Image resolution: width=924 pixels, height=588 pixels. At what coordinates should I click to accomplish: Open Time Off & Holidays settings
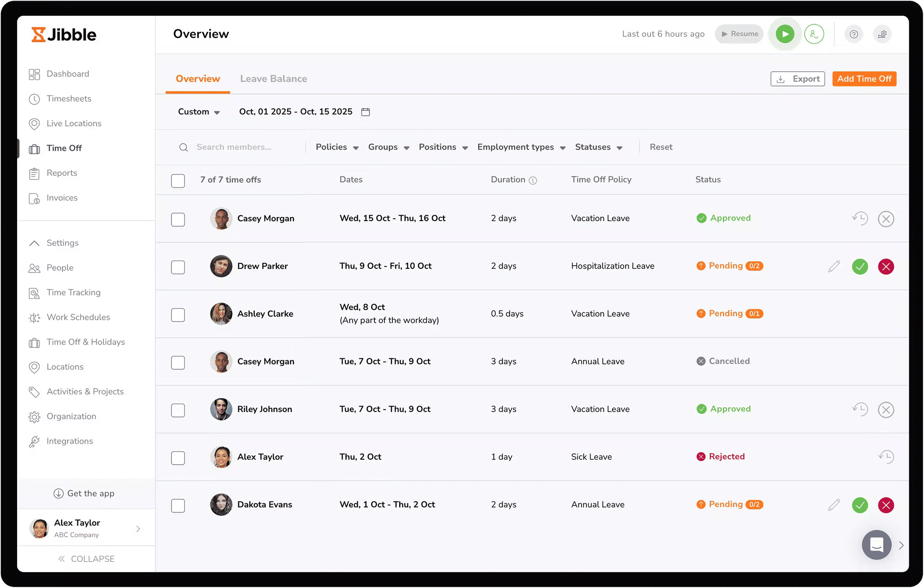tap(86, 342)
